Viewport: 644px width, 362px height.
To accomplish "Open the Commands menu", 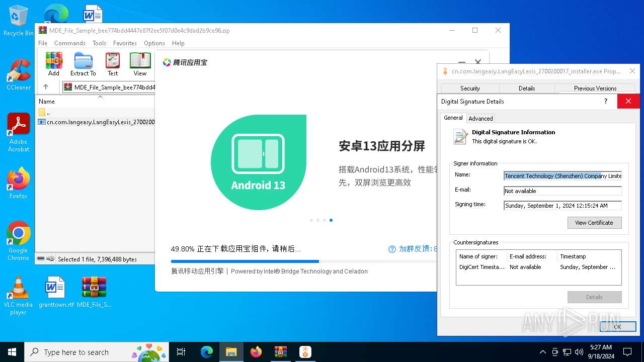I will click(70, 43).
